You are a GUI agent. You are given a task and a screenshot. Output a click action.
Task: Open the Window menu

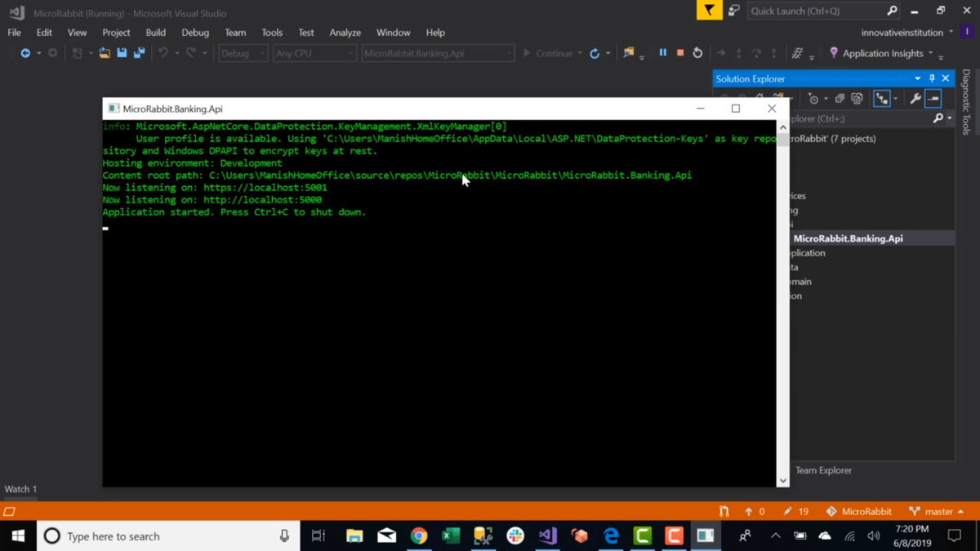pos(393,33)
